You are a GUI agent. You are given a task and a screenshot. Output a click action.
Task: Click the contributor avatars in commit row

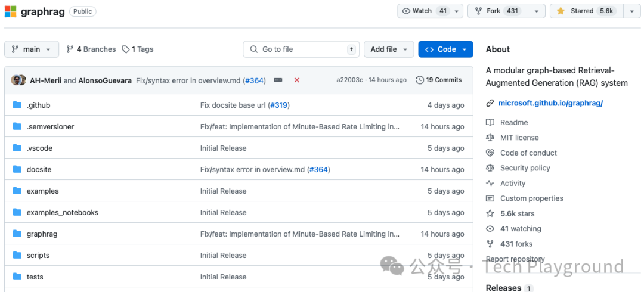18,80
